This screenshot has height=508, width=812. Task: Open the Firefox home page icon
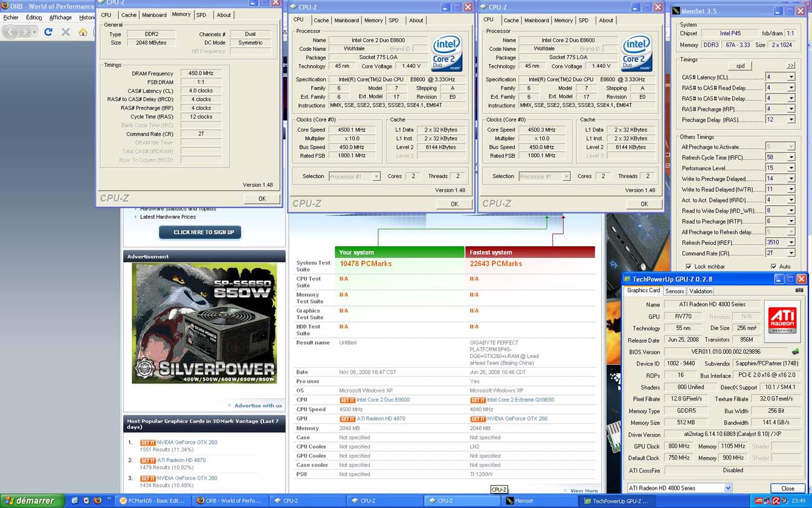[x=83, y=31]
